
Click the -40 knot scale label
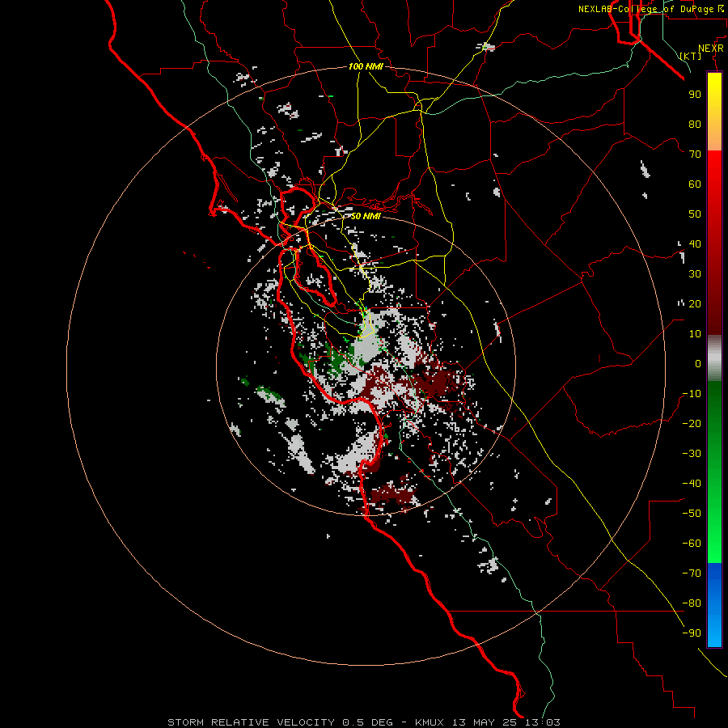[x=692, y=484]
